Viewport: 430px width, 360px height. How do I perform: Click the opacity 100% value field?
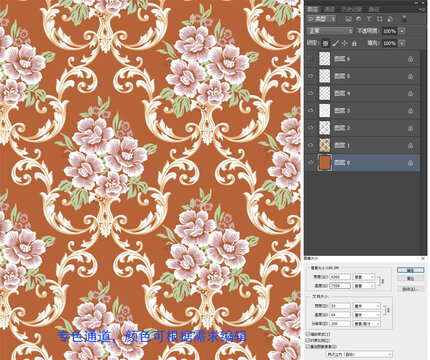[389, 31]
